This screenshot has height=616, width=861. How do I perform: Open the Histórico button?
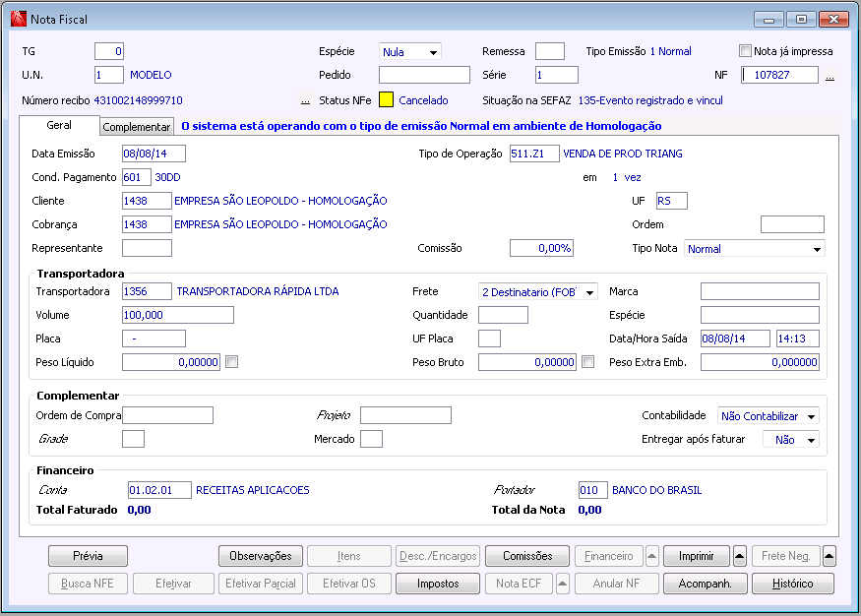point(793,584)
